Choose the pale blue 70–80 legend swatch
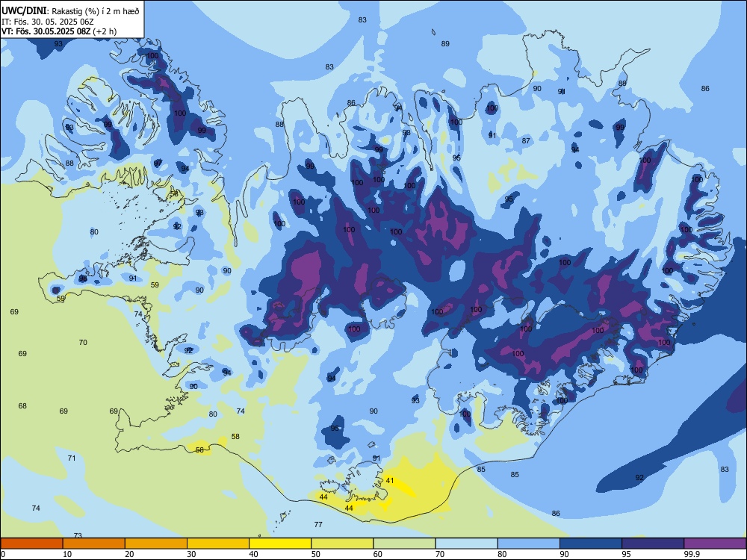 (466, 544)
